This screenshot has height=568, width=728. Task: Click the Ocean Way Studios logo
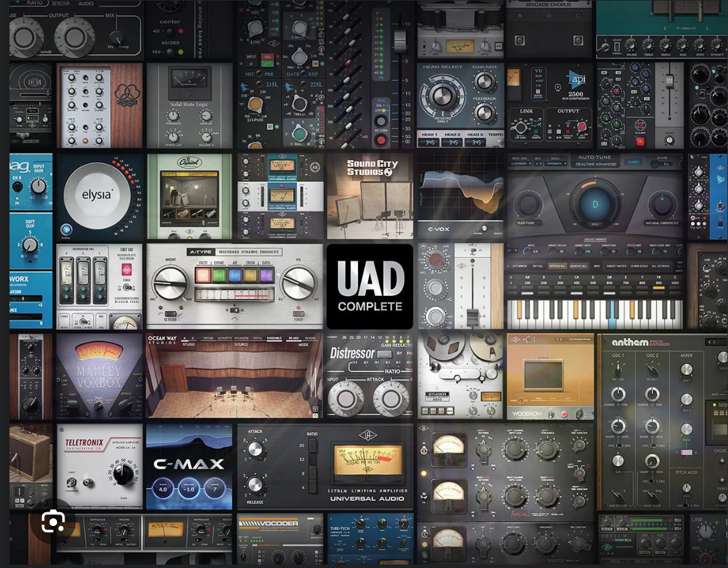(162, 339)
